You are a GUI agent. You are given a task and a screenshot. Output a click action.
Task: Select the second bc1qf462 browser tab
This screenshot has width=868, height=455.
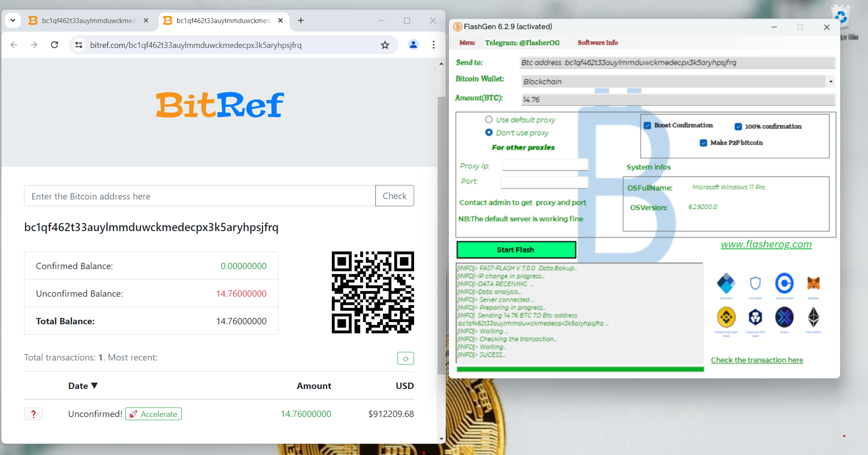223,20
